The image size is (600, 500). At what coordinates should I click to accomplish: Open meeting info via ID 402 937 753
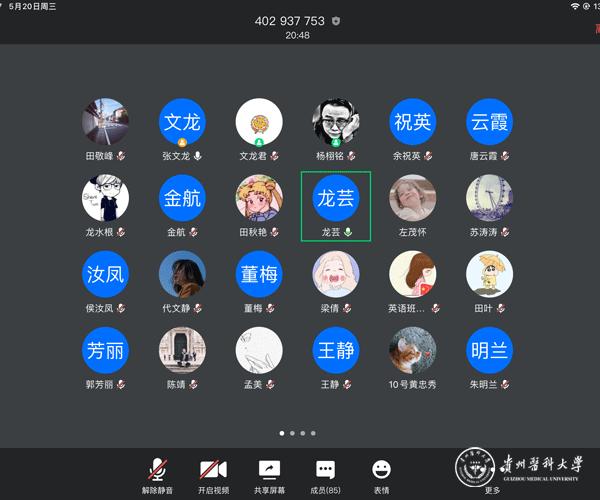click(x=289, y=20)
